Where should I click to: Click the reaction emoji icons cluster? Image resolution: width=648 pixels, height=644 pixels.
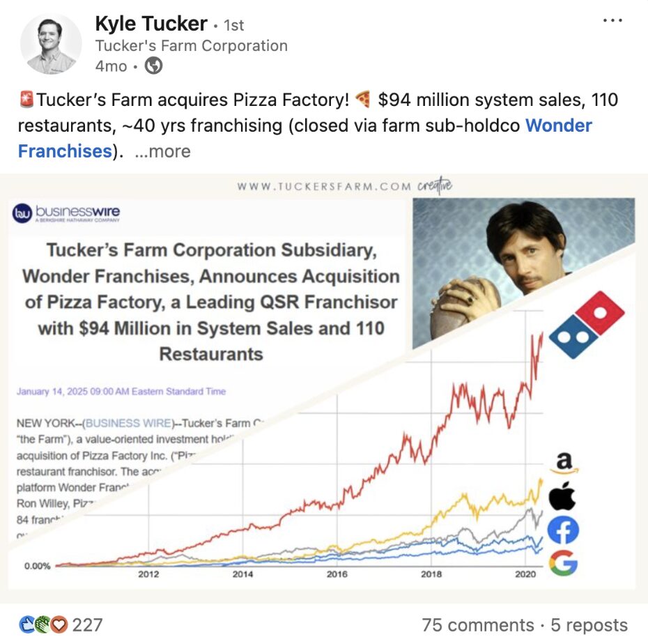[x=43, y=624]
